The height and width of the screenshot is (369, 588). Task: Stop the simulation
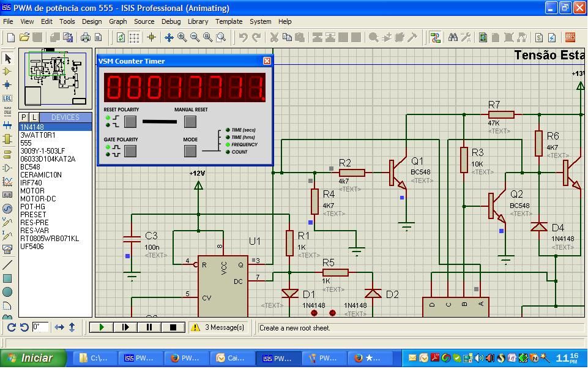pos(173,327)
